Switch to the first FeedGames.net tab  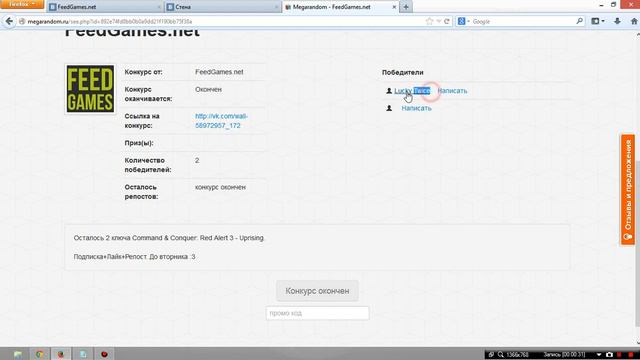(105, 7)
